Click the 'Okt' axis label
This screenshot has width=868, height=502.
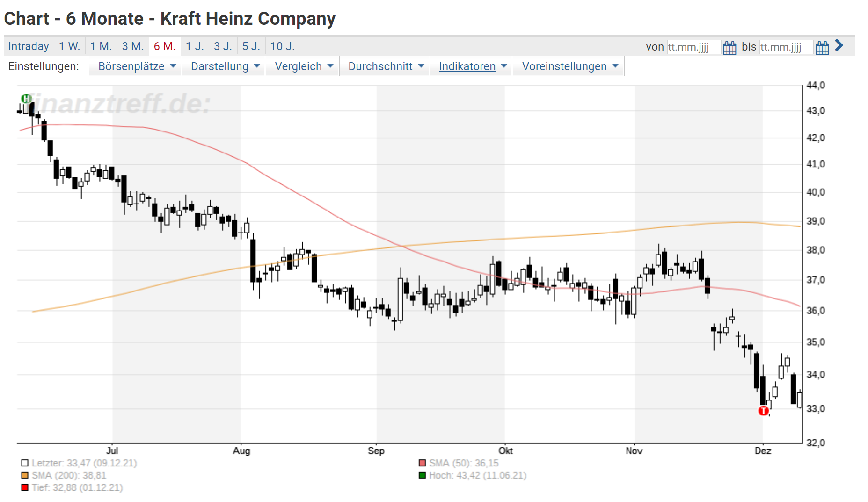(x=505, y=451)
